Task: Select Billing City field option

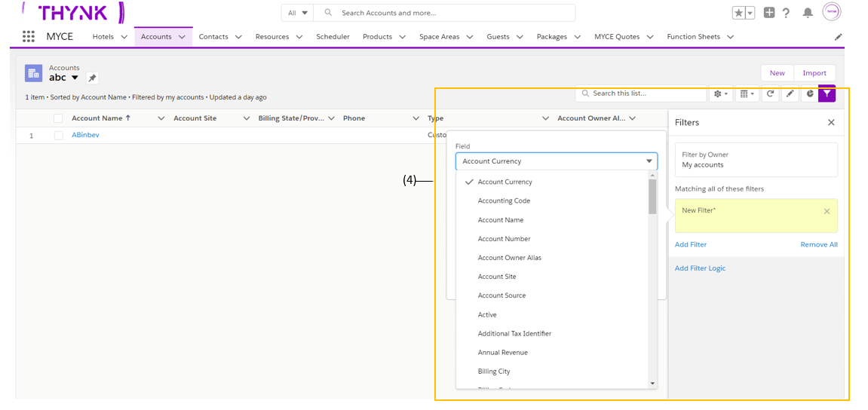Action: [552, 372]
